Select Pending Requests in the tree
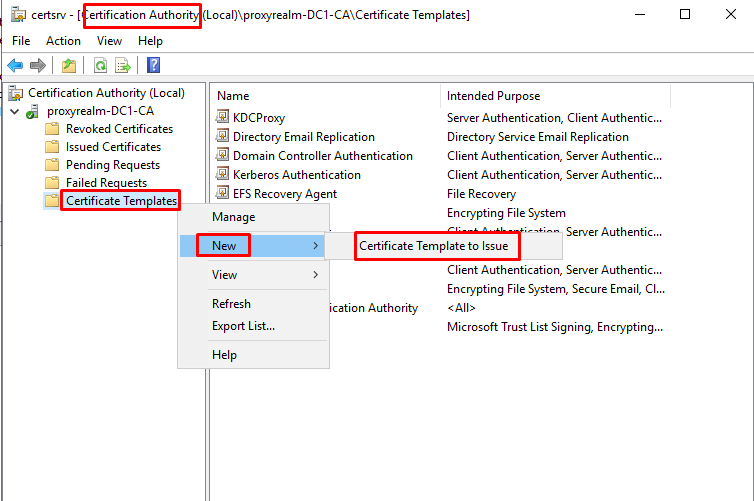 113,165
